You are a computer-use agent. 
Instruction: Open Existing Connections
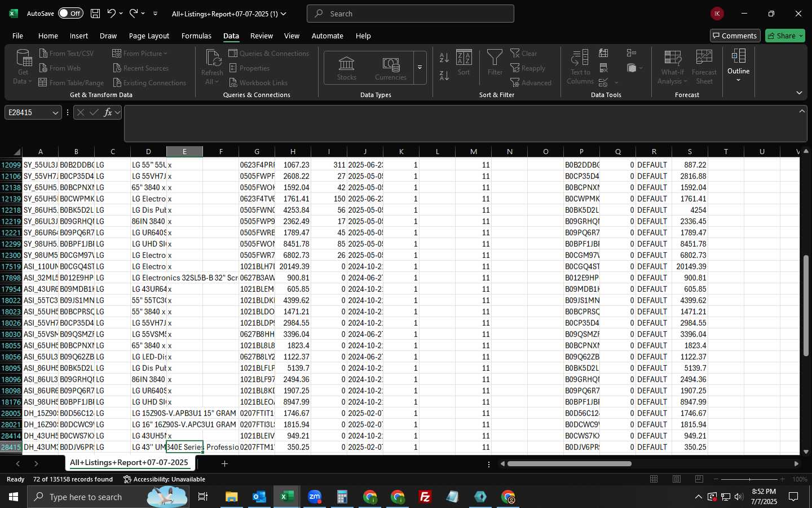point(149,82)
